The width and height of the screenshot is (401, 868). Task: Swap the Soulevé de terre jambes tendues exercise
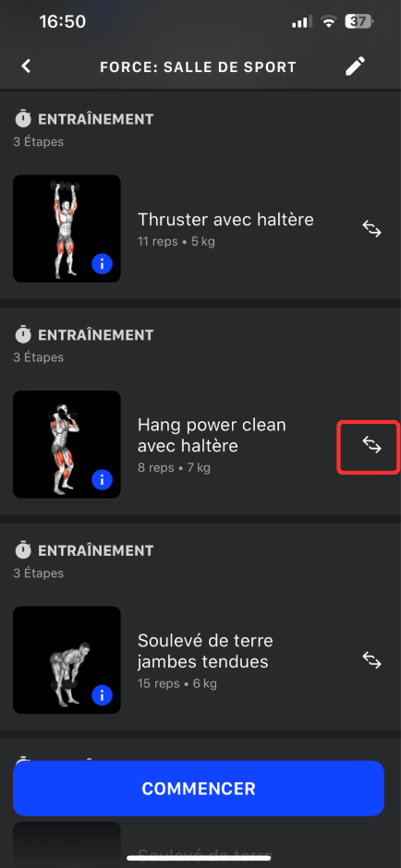point(371,660)
